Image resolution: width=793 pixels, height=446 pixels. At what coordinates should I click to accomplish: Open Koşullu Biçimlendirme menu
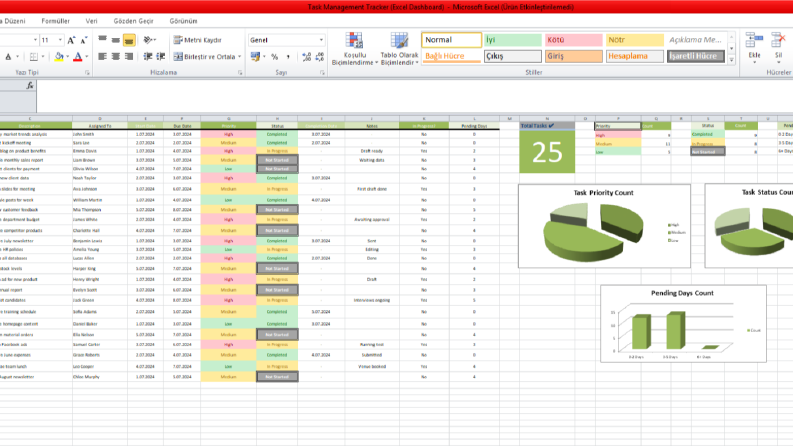[x=355, y=49]
